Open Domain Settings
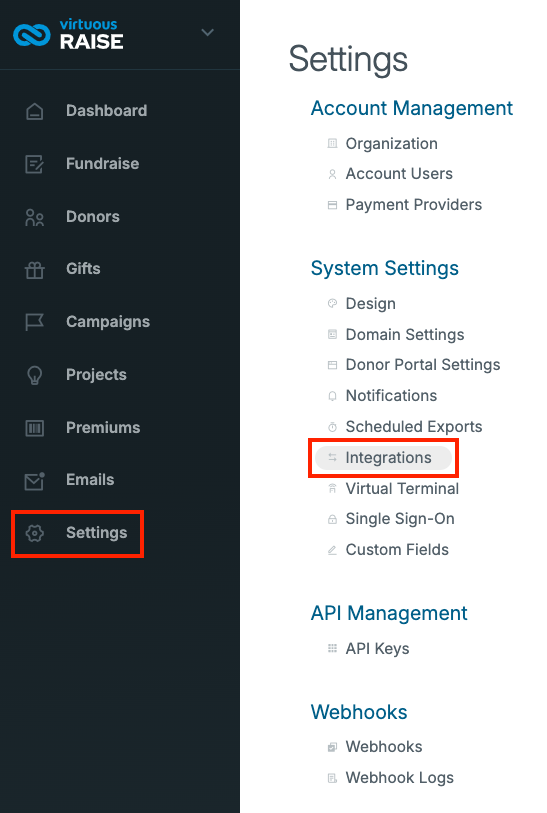Screen dimensions: 547x813 (405, 334)
